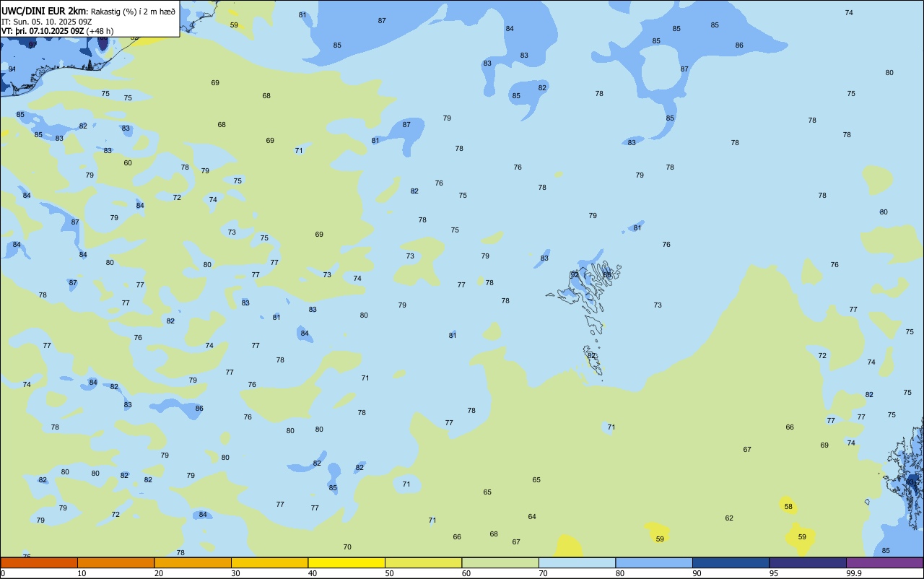Click the '99.9' legend scale label
The width and height of the screenshot is (924, 579).
tap(854, 573)
